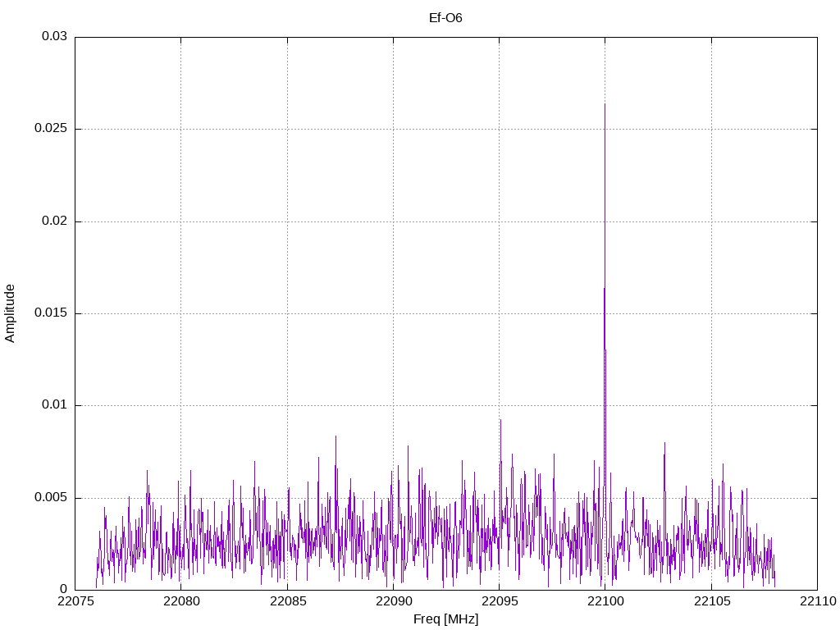This screenshot has width=840, height=630.
Task: Click the 22085 x-axis tick label
Action: (287, 601)
